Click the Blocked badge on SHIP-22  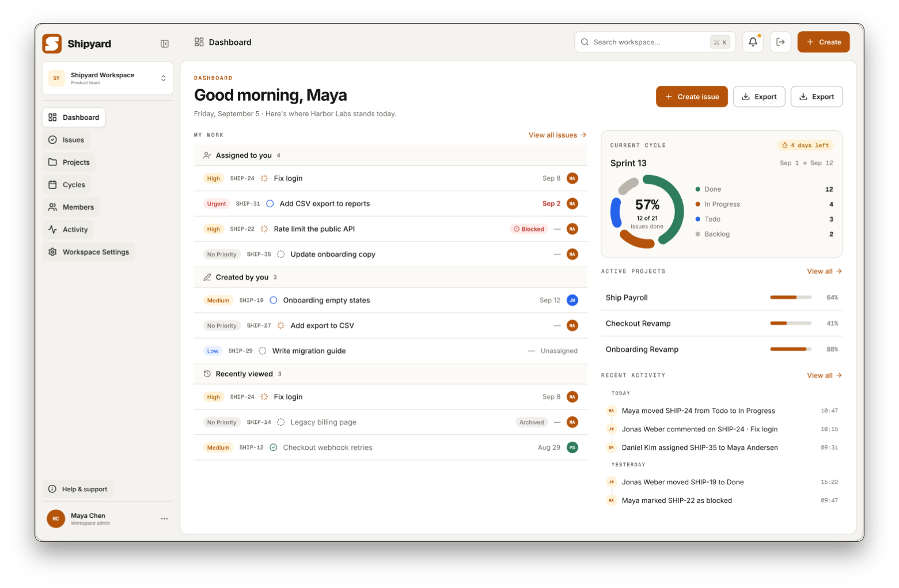[529, 229]
